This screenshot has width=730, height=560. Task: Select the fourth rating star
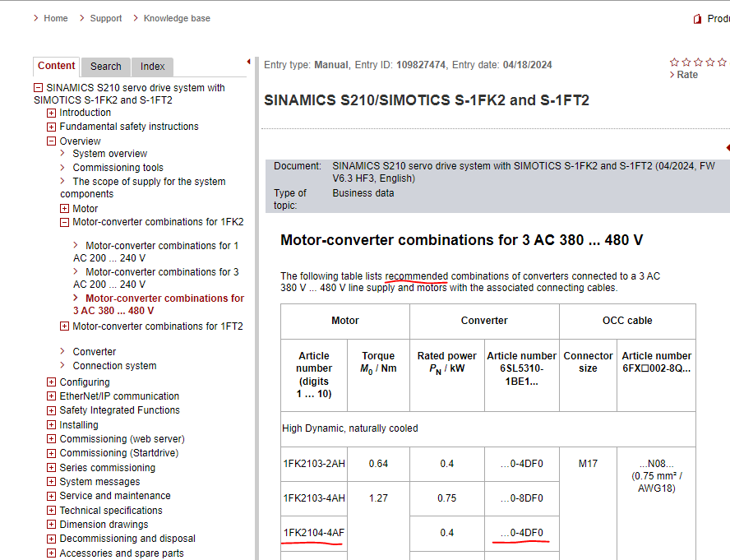pyautogui.click(x=710, y=62)
